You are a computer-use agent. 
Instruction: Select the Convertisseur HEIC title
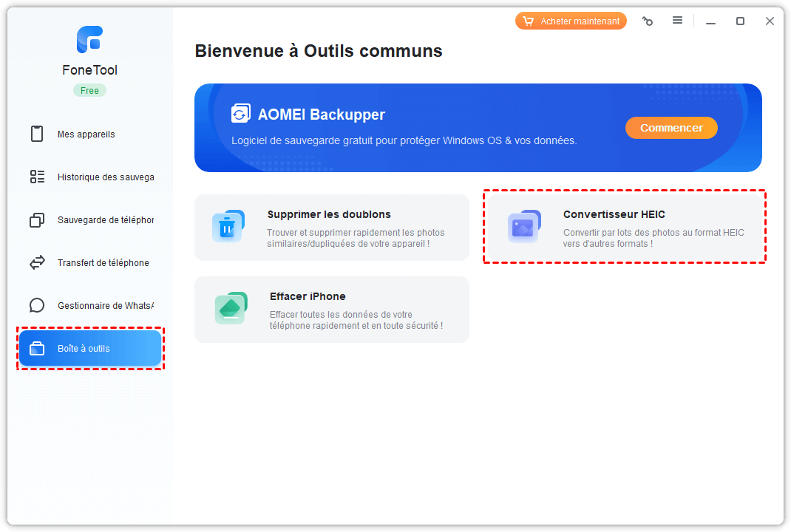pyautogui.click(x=614, y=214)
